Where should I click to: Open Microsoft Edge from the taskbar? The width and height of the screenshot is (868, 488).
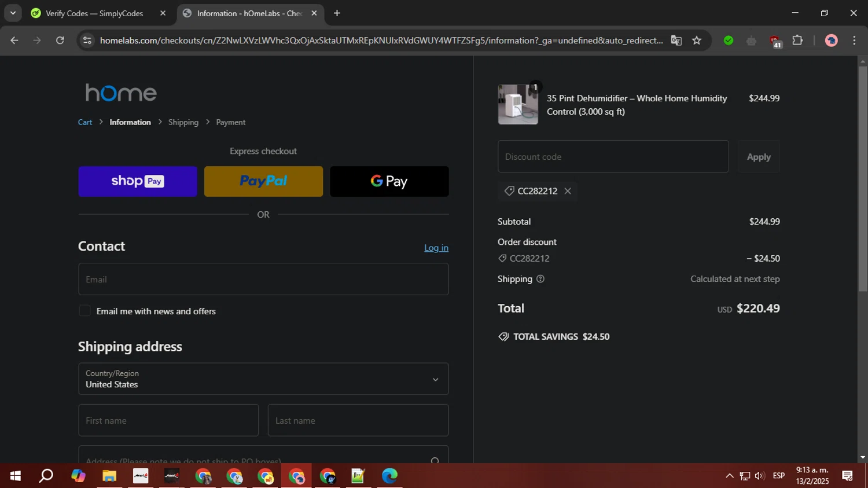coord(390,476)
